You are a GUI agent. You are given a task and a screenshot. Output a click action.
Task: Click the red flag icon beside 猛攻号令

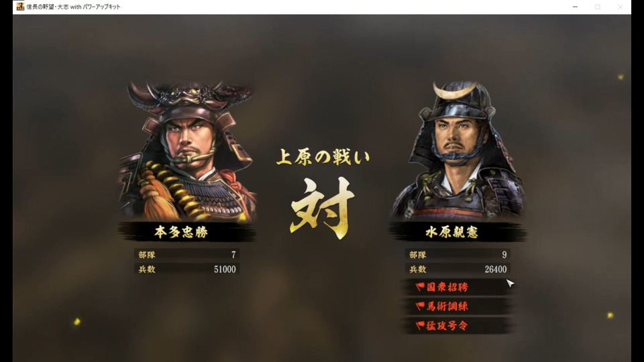pyautogui.click(x=420, y=326)
